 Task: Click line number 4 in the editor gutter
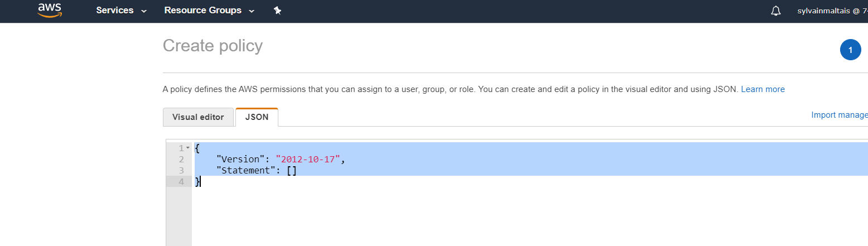point(181,181)
